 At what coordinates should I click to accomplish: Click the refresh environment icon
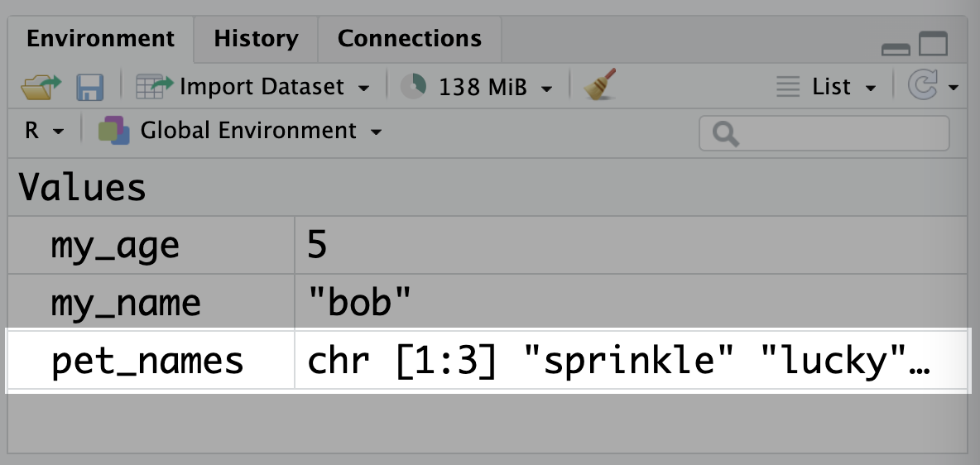[x=923, y=85]
